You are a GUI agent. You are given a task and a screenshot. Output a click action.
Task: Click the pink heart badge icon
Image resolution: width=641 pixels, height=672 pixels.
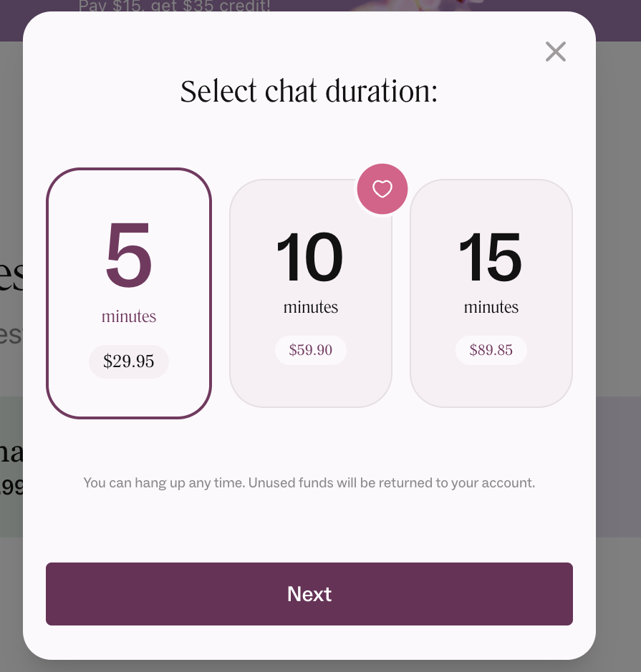(382, 188)
